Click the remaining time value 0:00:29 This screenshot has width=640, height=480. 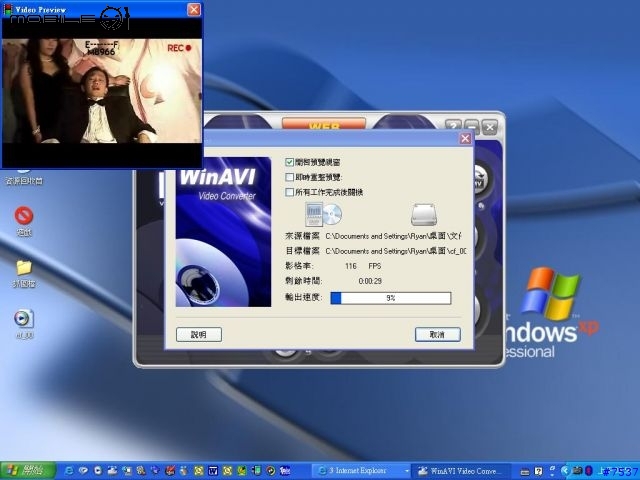(x=370, y=281)
